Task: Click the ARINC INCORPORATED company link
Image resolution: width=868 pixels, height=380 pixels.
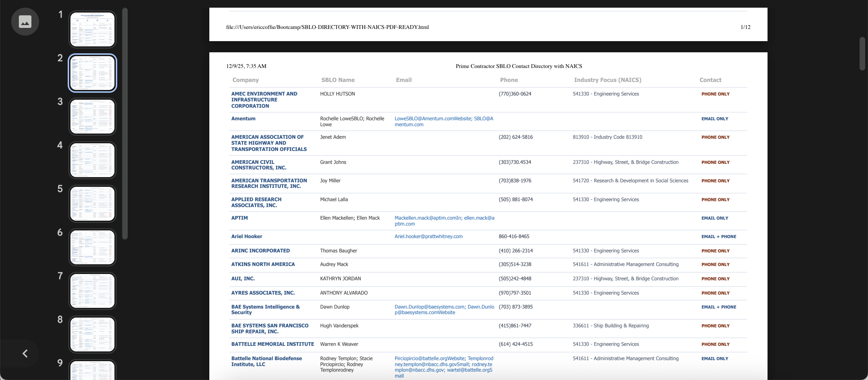Action: (260, 251)
